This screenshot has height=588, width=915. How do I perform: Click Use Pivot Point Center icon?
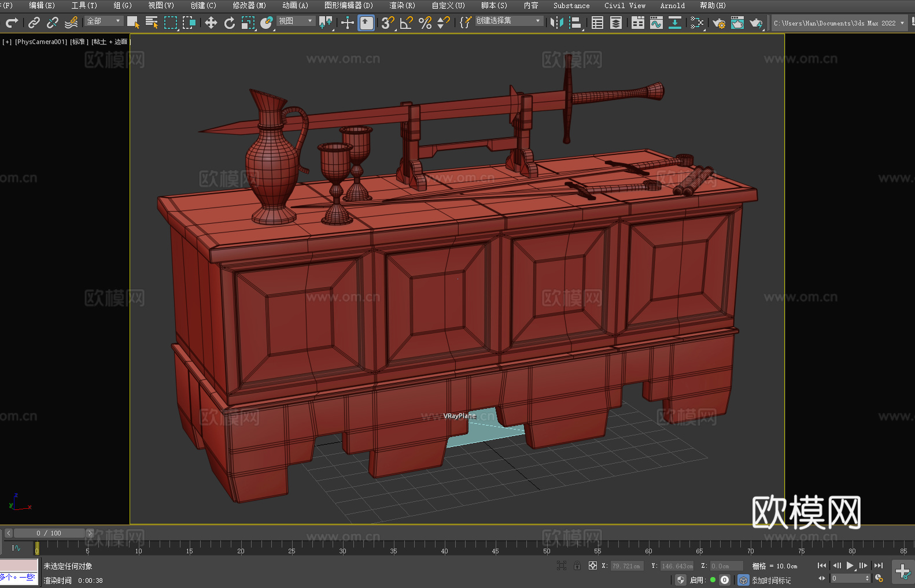point(326,23)
